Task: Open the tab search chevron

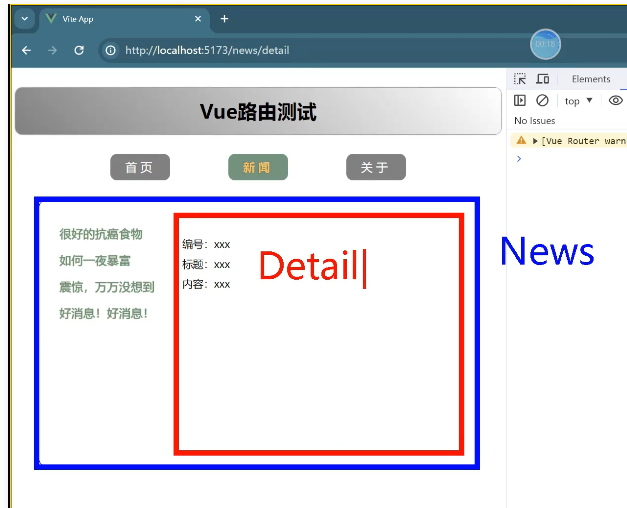Action: [x=25, y=19]
